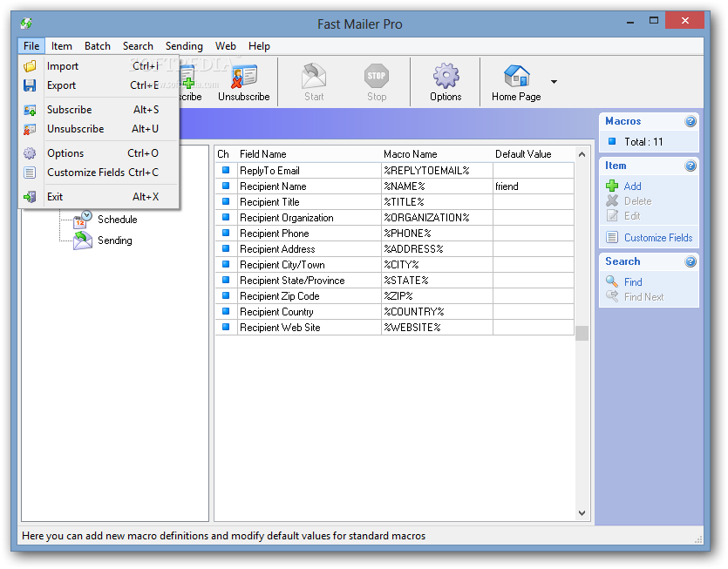Screen dimensions: 728x569
Task: Click the green Add plus icon
Action: coord(612,186)
